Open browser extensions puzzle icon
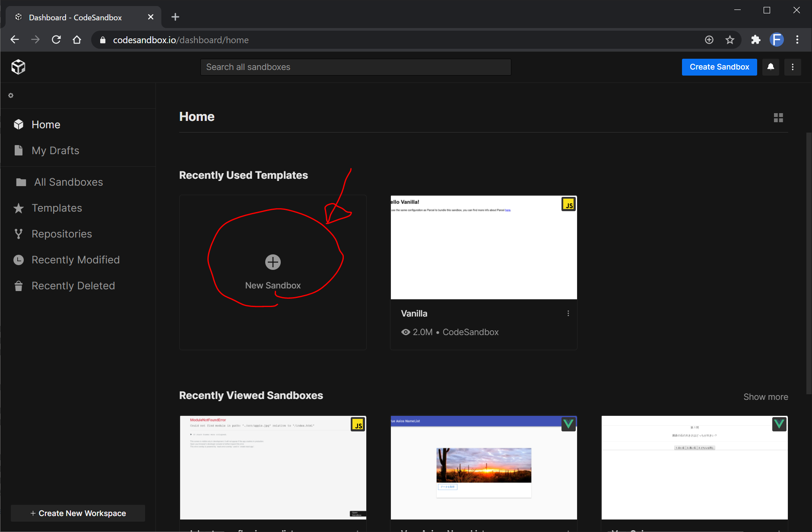Image resolution: width=812 pixels, height=532 pixels. pos(755,40)
